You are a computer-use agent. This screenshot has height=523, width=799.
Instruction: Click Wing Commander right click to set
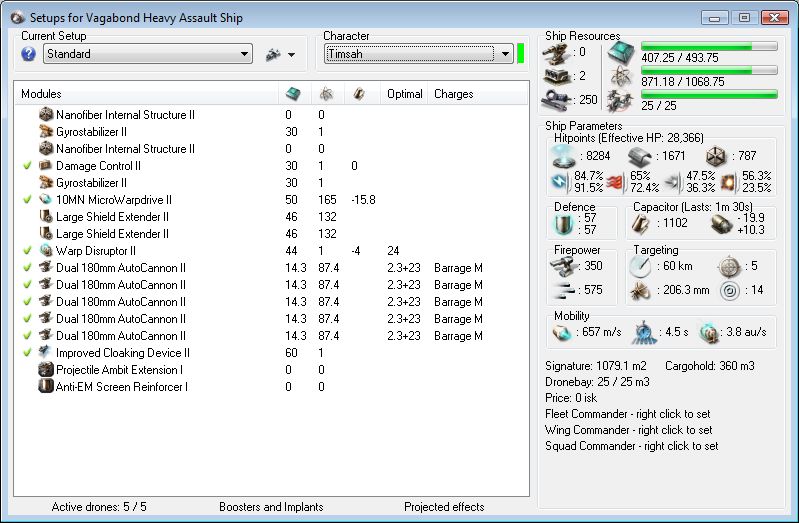(628, 430)
